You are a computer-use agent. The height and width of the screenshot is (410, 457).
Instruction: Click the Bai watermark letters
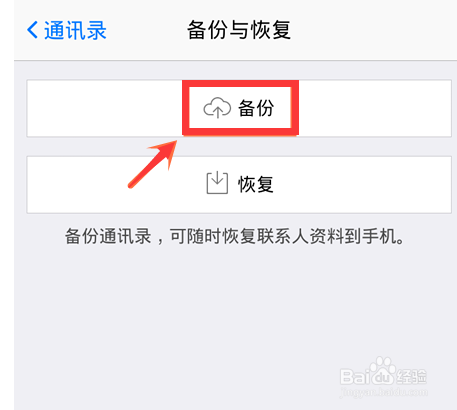click(355, 377)
